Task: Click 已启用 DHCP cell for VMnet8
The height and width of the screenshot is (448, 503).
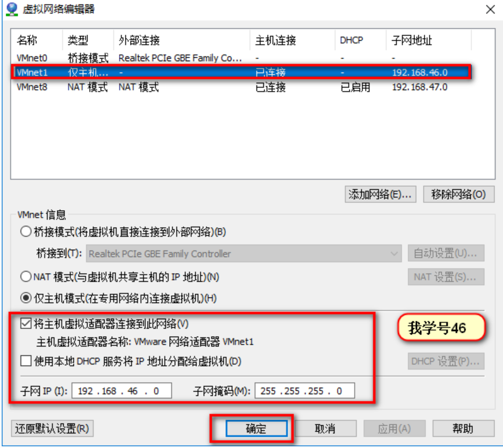Action: 355,87
